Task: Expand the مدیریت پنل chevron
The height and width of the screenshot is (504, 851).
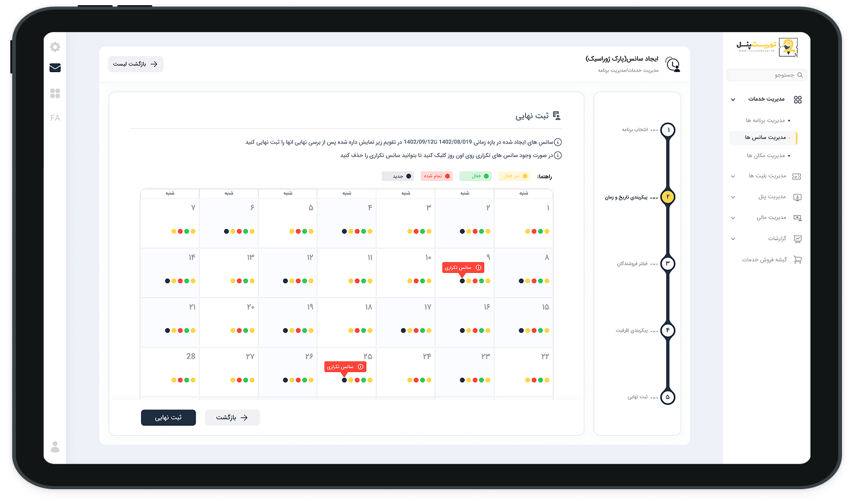Action: click(733, 197)
